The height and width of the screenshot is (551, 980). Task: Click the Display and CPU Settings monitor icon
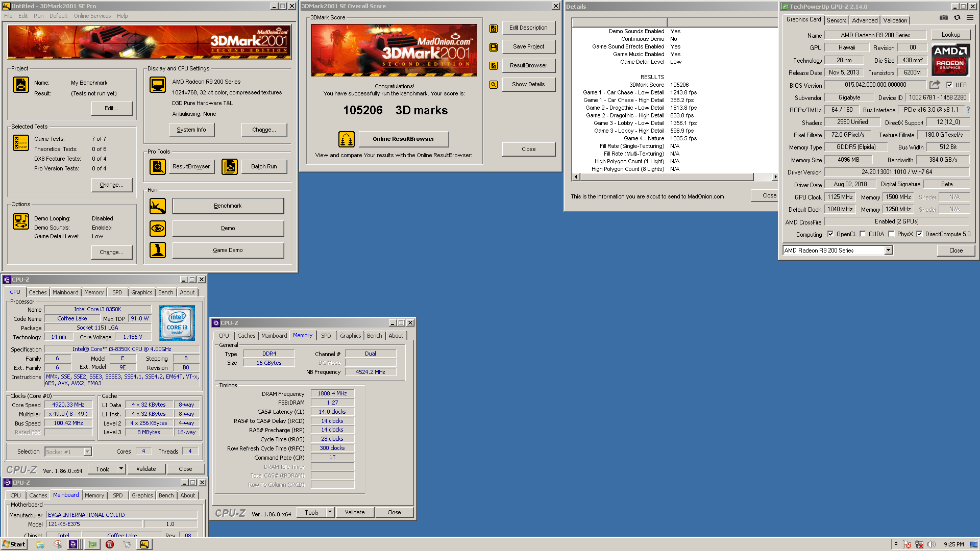point(158,85)
